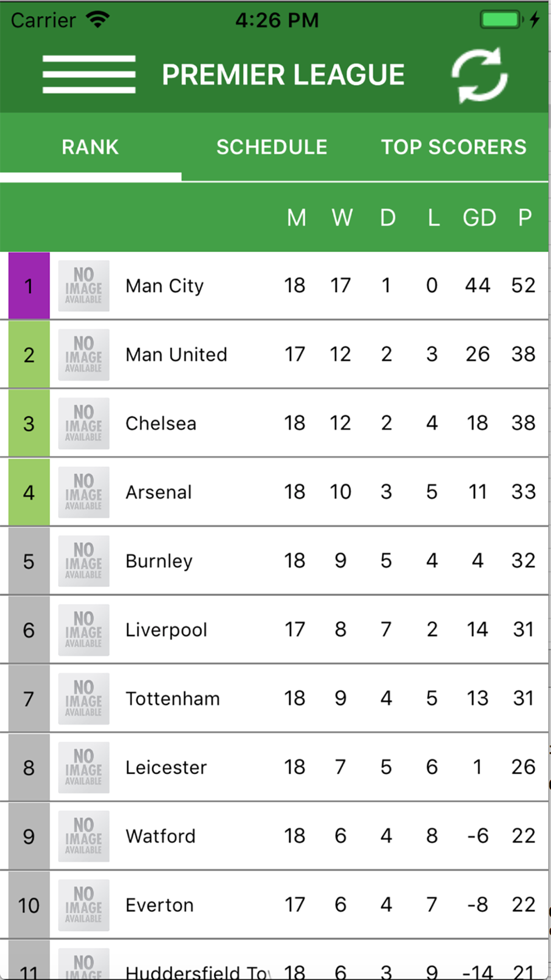The height and width of the screenshot is (980, 551).
Task: Tap the refresh icon
Action: tap(479, 75)
